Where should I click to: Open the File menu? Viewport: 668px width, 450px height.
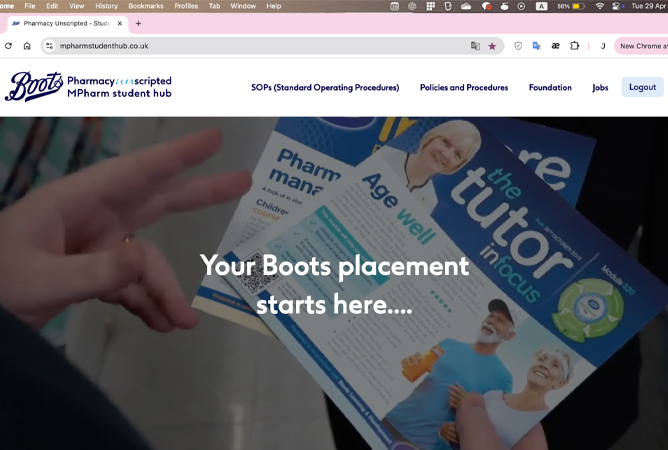[30, 6]
